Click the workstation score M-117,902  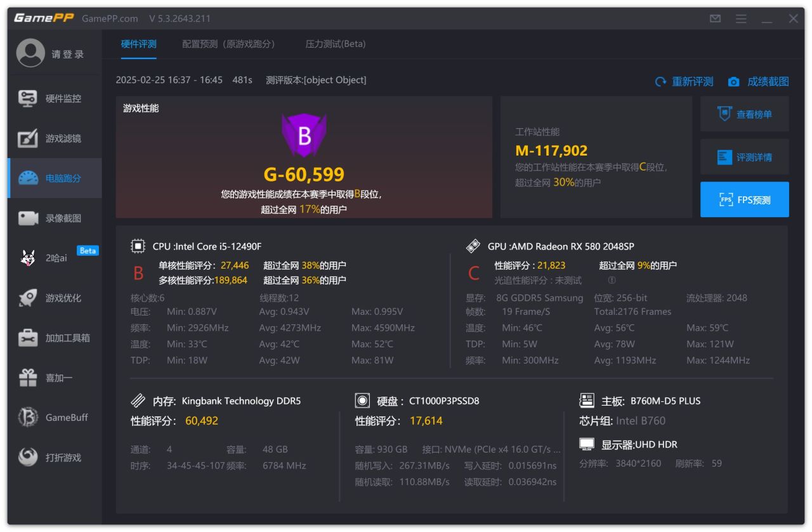[551, 150]
